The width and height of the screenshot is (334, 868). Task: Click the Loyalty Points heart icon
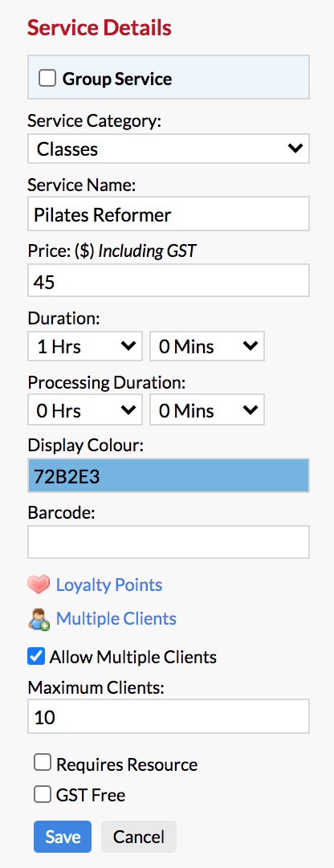click(x=39, y=585)
